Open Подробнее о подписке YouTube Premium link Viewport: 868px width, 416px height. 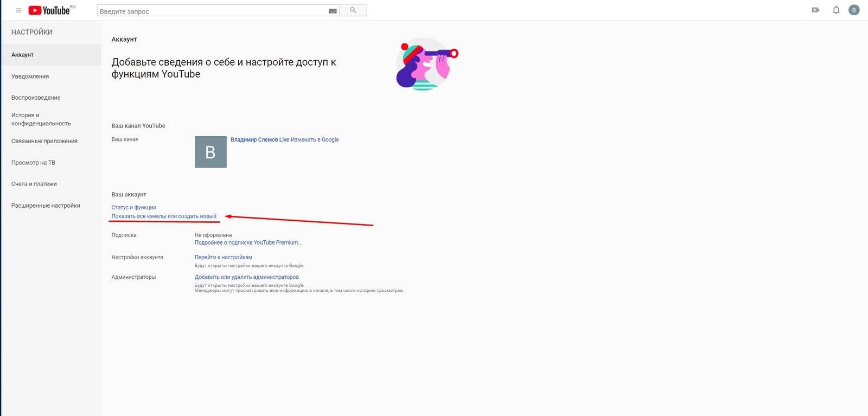(248, 242)
